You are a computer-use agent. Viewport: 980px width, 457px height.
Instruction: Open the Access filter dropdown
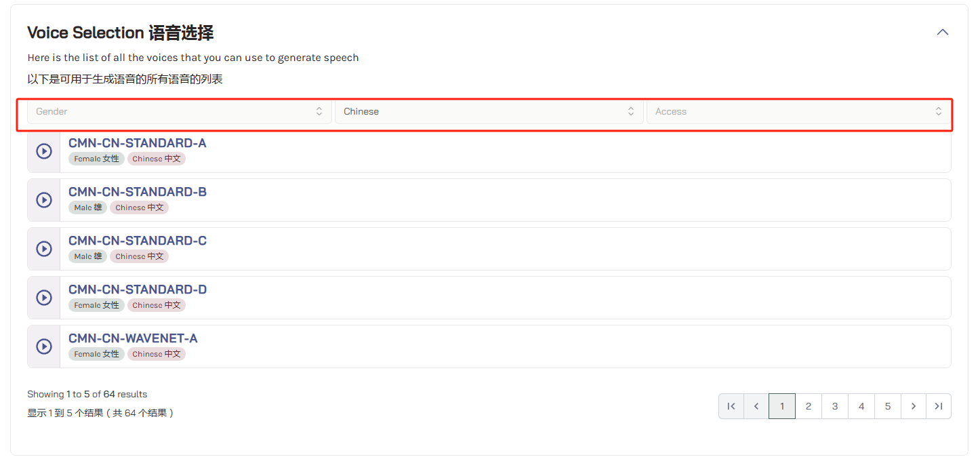click(798, 112)
